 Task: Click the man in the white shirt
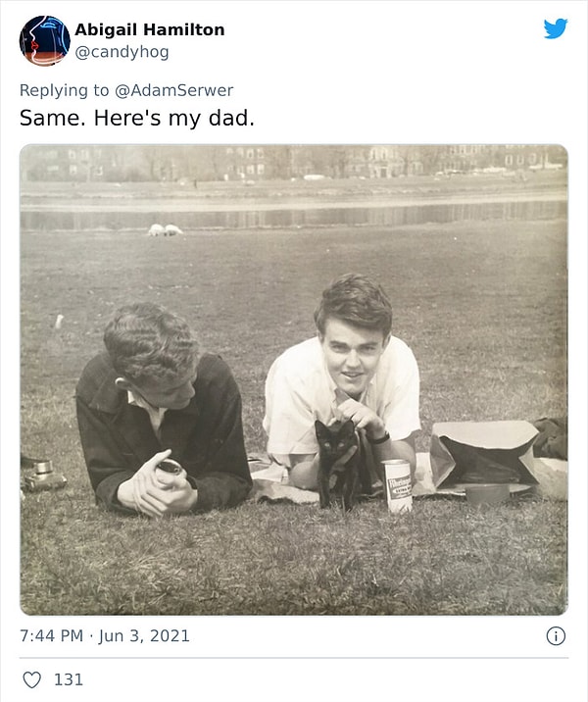tap(343, 382)
